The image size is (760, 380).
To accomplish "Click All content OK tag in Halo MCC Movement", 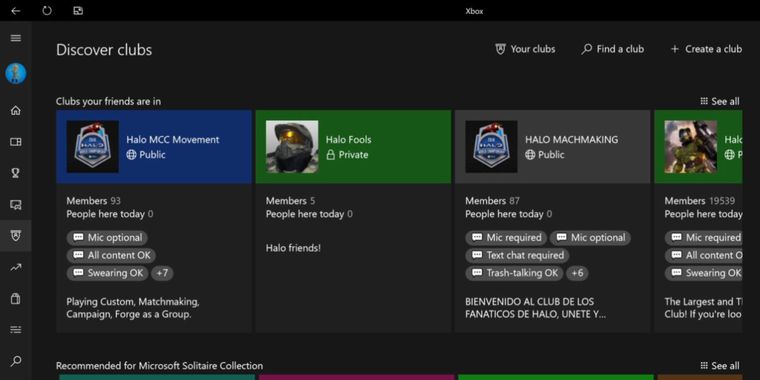I will pyautogui.click(x=111, y=255).
